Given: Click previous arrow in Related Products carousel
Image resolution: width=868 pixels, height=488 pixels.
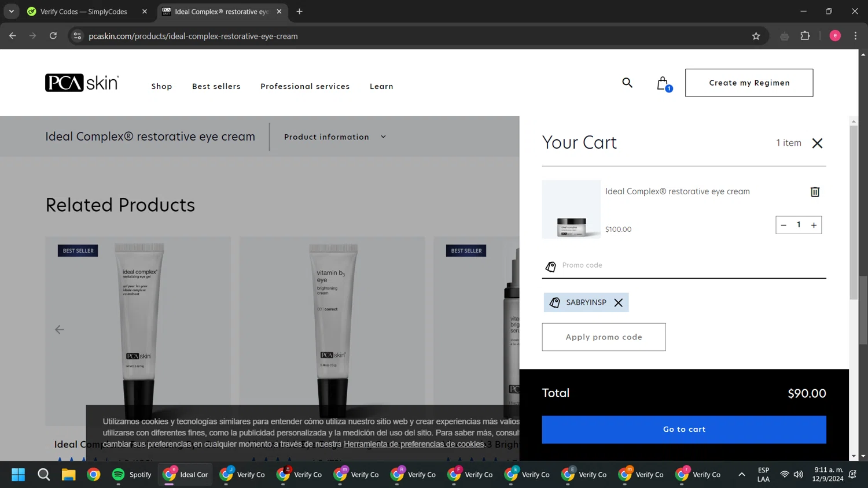Looking at the screenshot, I should pos(60,330).
